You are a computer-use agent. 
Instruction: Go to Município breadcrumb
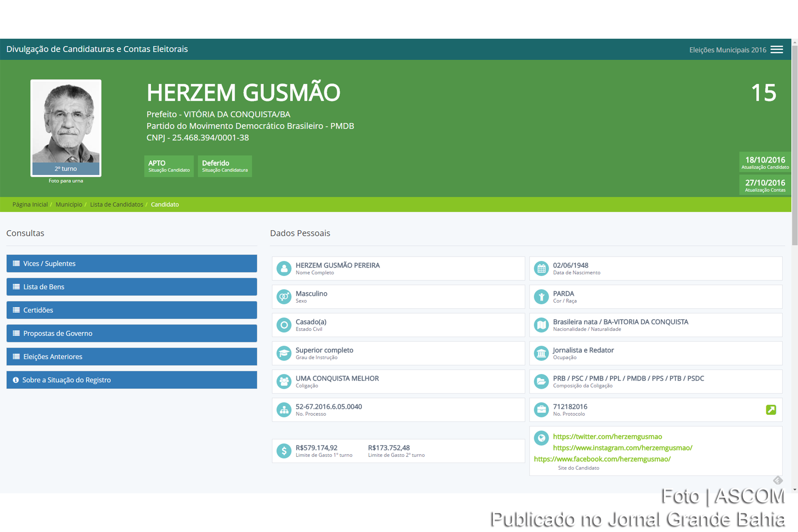click(69, 204)
